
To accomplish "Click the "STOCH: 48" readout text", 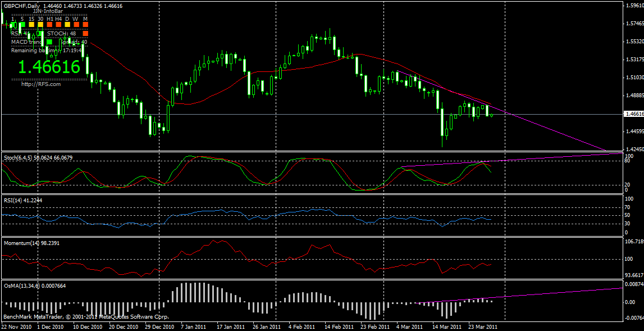I will tap(62, 33).
